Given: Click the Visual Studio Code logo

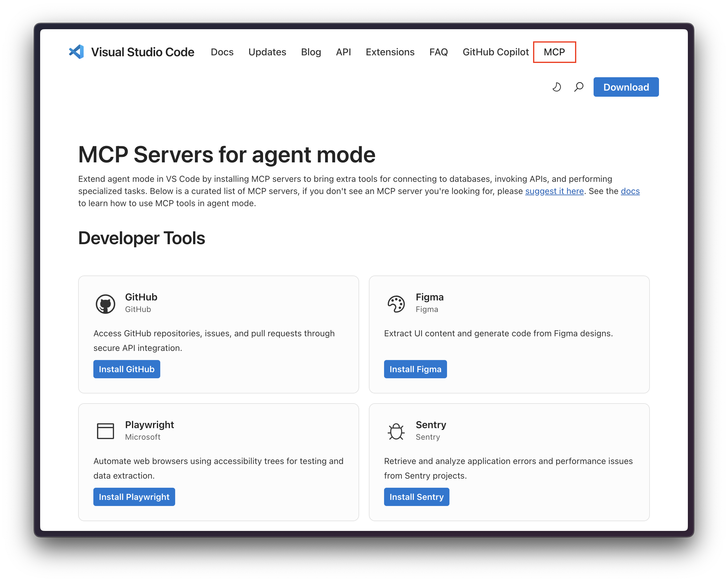Looking at the screenshot, I should 76,52.
